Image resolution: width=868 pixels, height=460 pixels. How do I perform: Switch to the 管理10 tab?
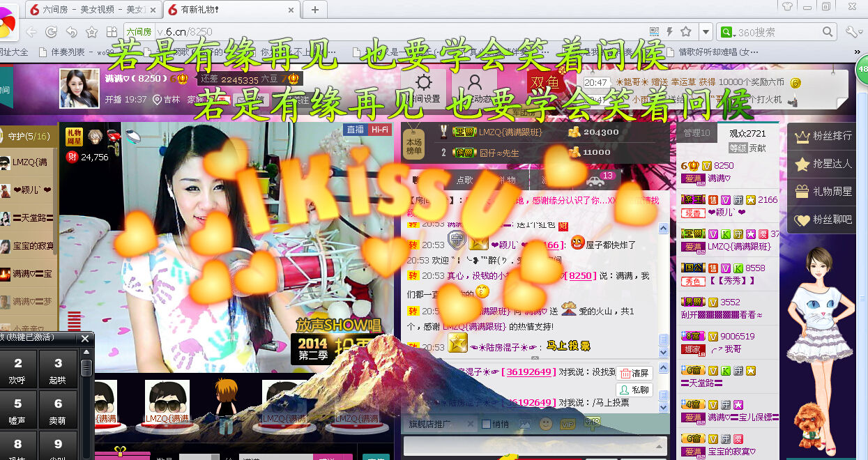click(x=696, y=133)
